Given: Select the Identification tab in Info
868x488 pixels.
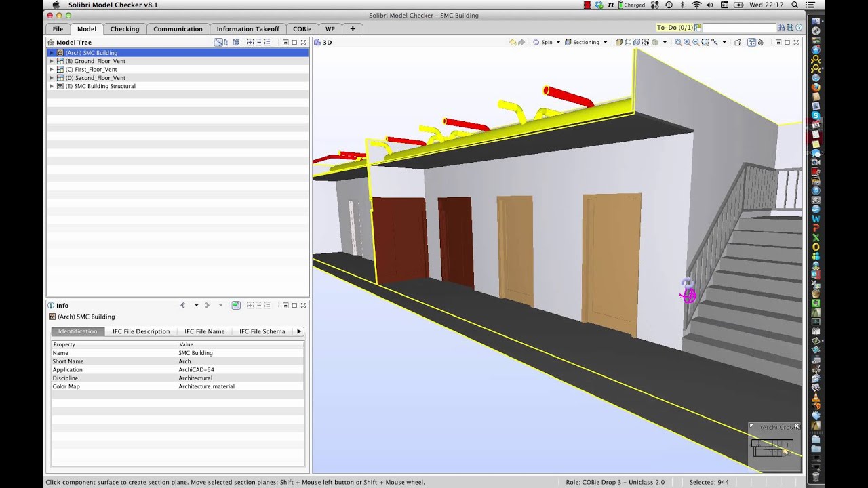Looking at the screenshot, I should tap(77, 331).
